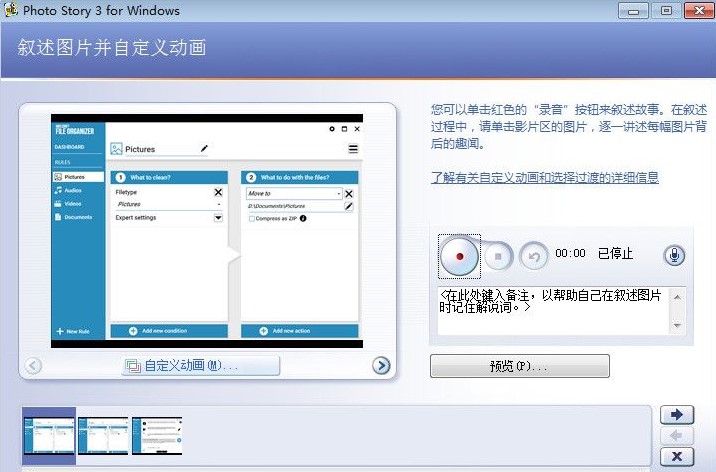The width and height of the screenshot is (716, 472).
Task: Click the notes box scroll up arrow
Action: [677, 297]
